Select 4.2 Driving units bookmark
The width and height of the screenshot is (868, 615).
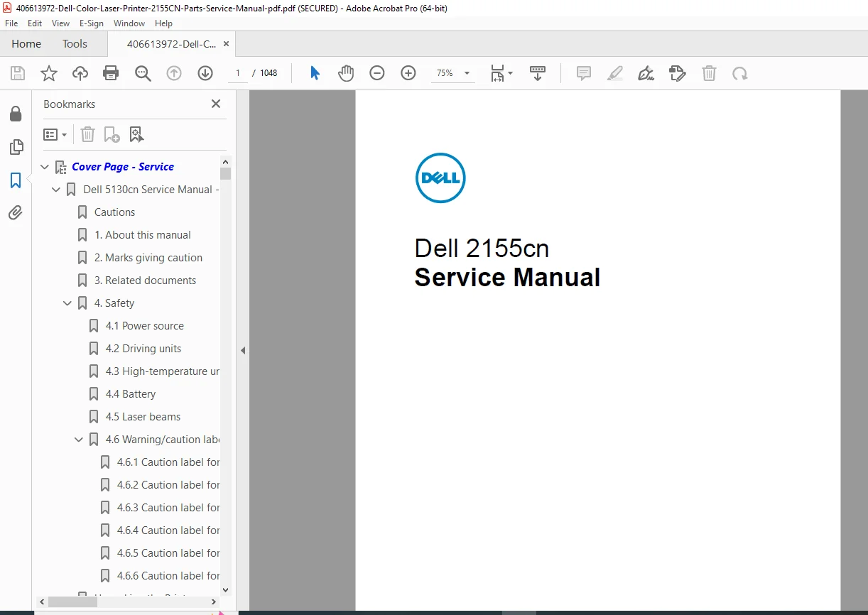point(143,349)
